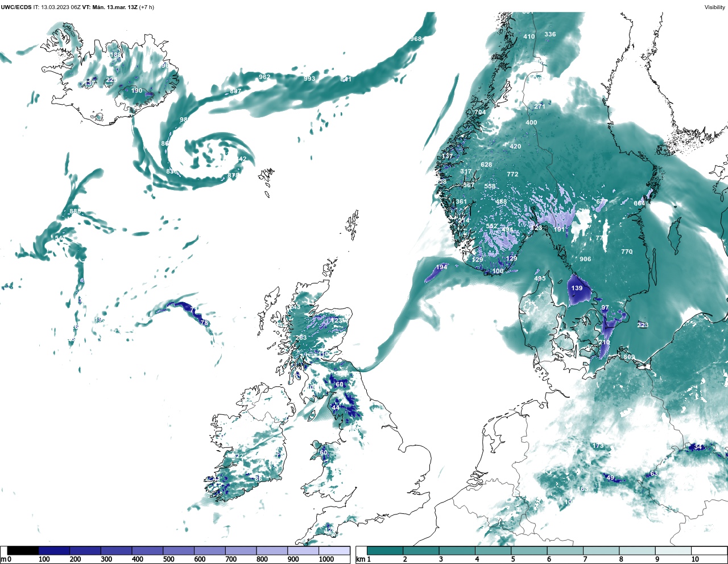The width and height of the screenshot is (728, 564).
Task: Click the '628' value over Norway
Action: pyautogui.click(x=486, y=165)
